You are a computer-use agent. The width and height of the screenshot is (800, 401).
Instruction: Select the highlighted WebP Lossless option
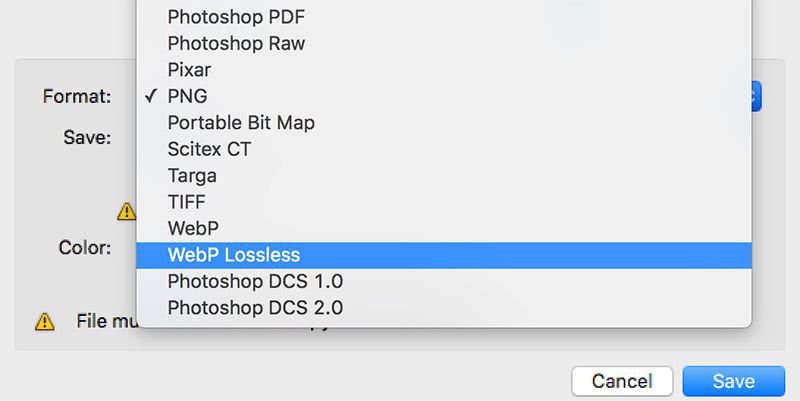tap(233, 255)
